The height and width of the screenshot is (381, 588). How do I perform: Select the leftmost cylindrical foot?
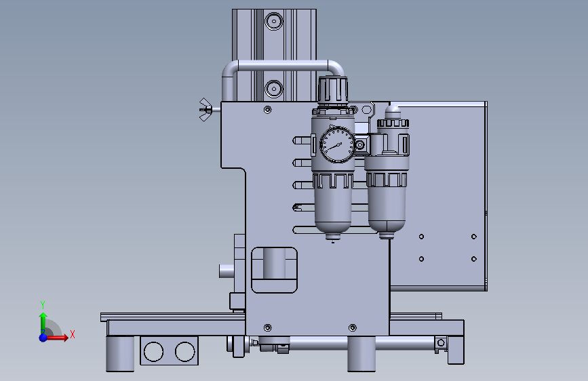[120, 354]
